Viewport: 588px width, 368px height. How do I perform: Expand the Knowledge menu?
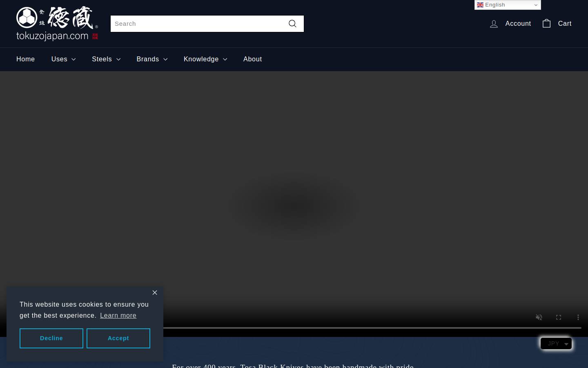click(205, 59)
